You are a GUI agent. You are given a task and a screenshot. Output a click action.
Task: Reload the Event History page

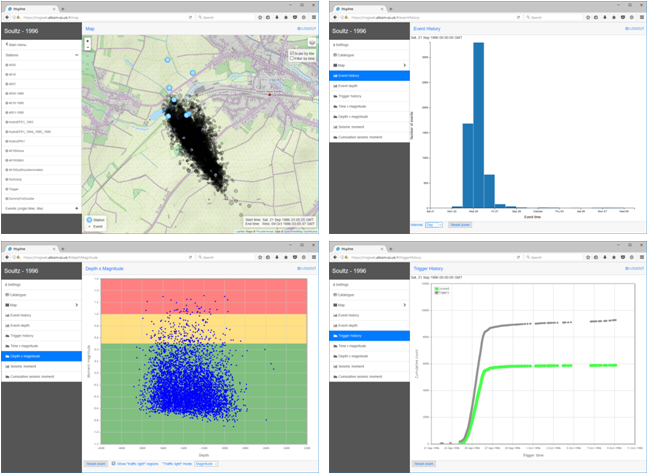[518, 18]
